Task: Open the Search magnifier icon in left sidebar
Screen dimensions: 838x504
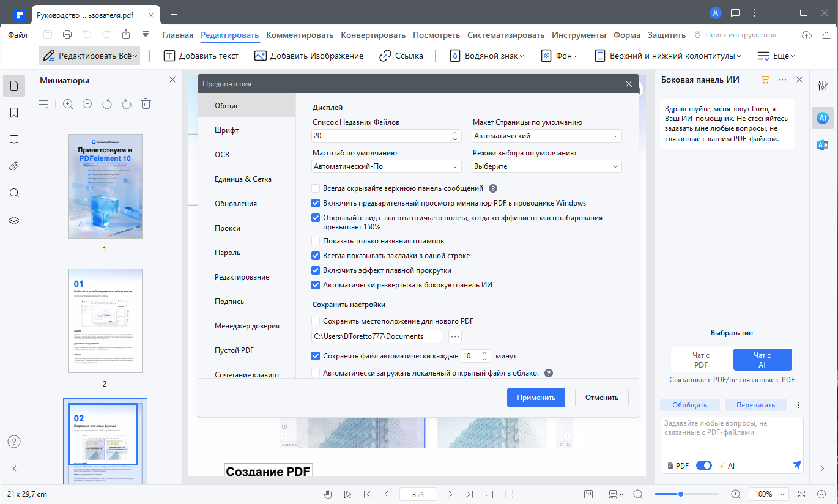Action: click(x=14, y=193)
